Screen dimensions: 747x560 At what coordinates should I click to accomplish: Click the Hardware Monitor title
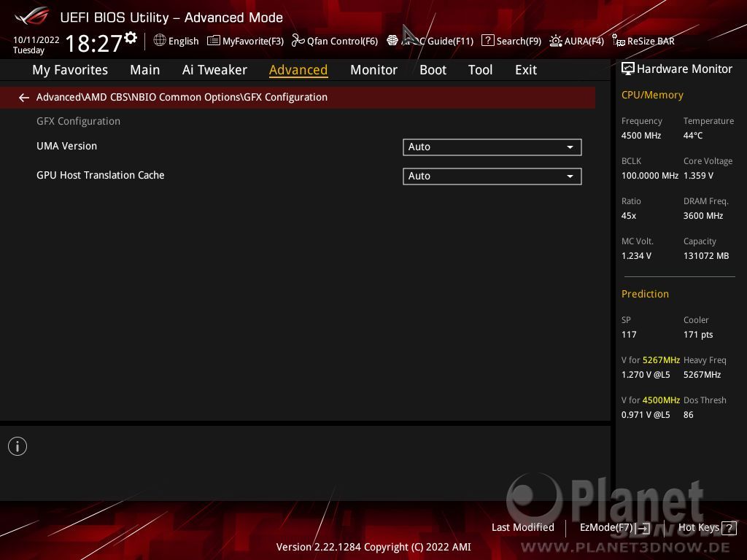click(684, 69)
